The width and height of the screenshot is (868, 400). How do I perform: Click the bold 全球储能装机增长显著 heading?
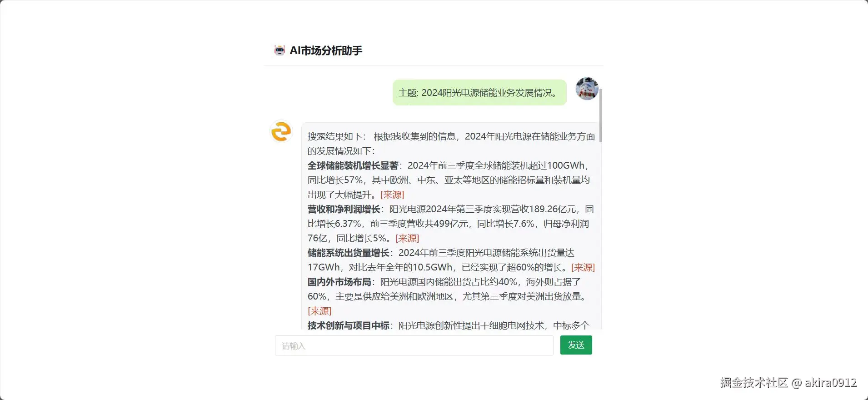click(353, 165)
